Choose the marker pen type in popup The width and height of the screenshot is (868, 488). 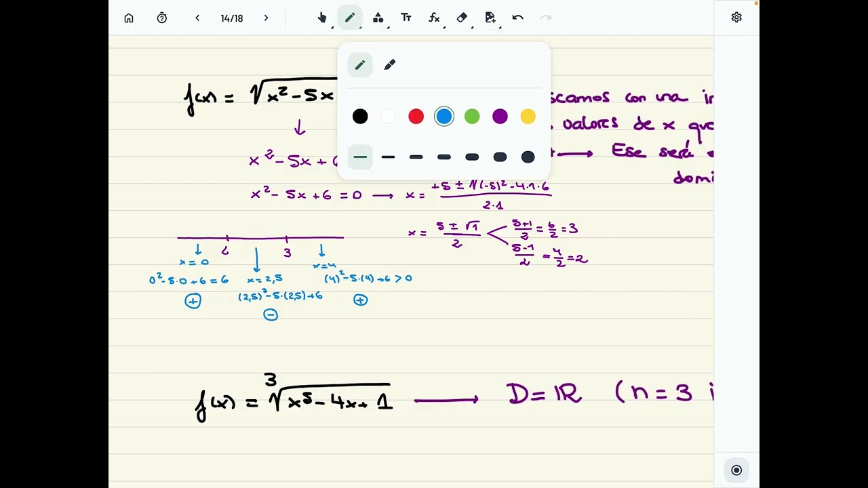[x=389, y=65]
